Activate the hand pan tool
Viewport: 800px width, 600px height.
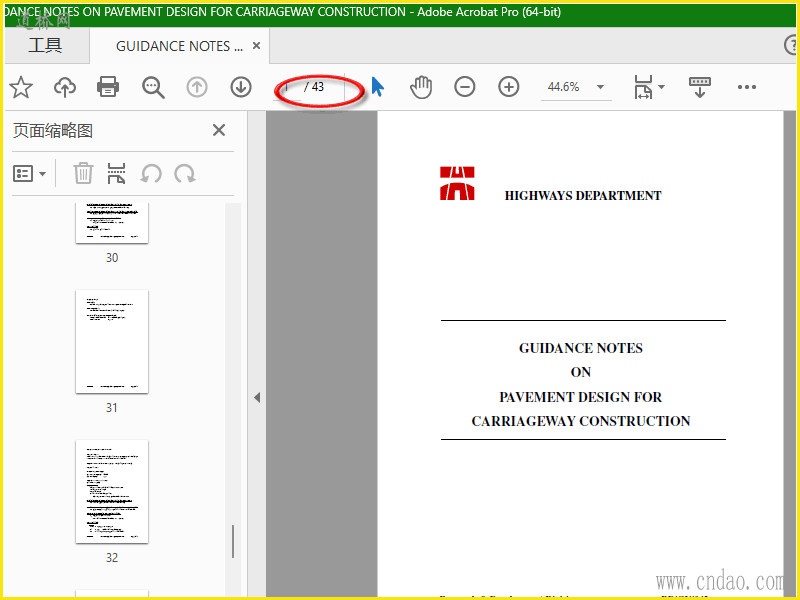(421, 87)
